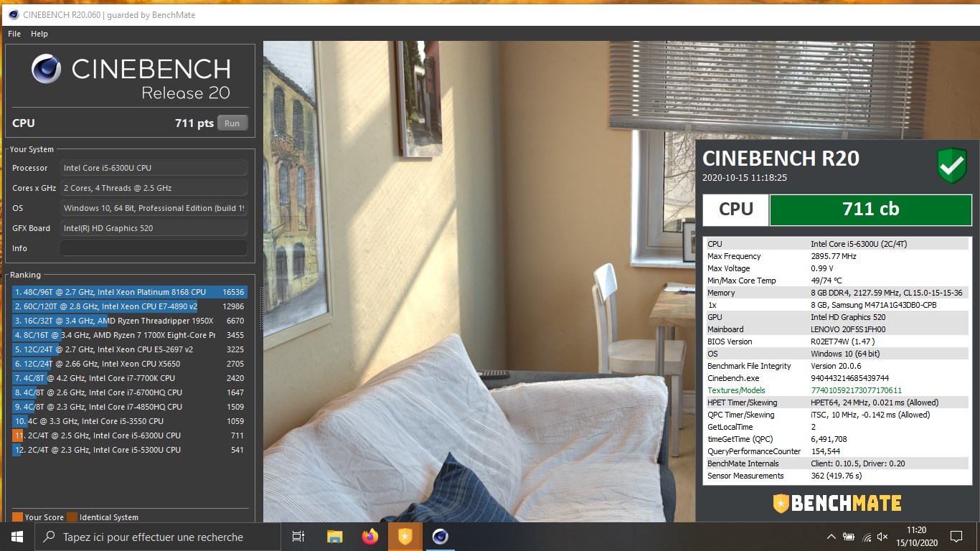Click the Cinebench logo sphere icon
The width and height of the screenshot is (980, 551).
(x=46, y=69)
